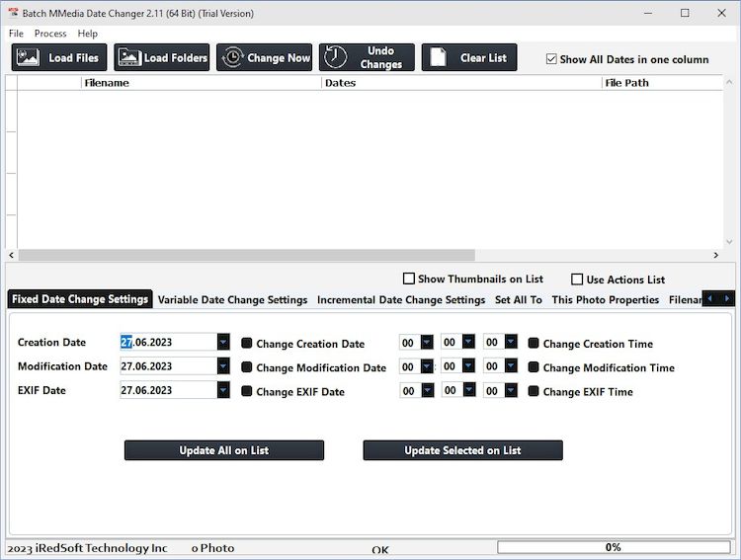Open EXIF Time hours dropdown
741x560 pixels.
click(x=428, y=390)
